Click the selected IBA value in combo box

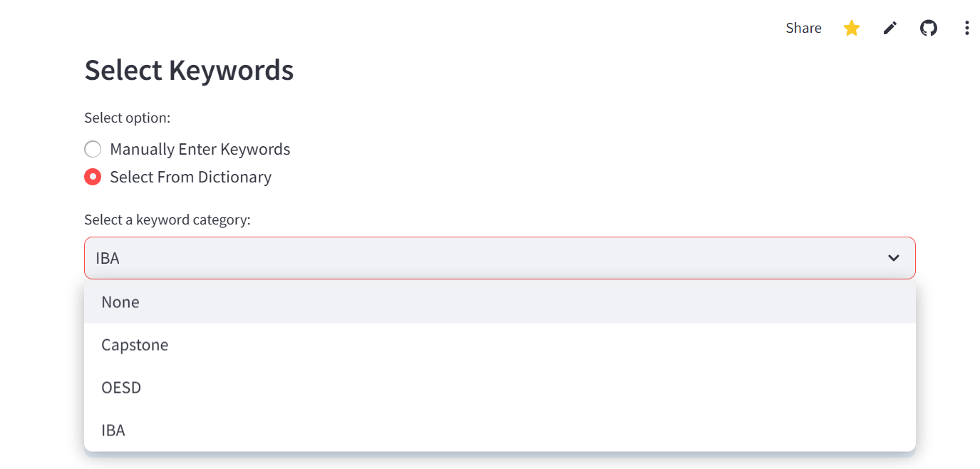(108, 258)
